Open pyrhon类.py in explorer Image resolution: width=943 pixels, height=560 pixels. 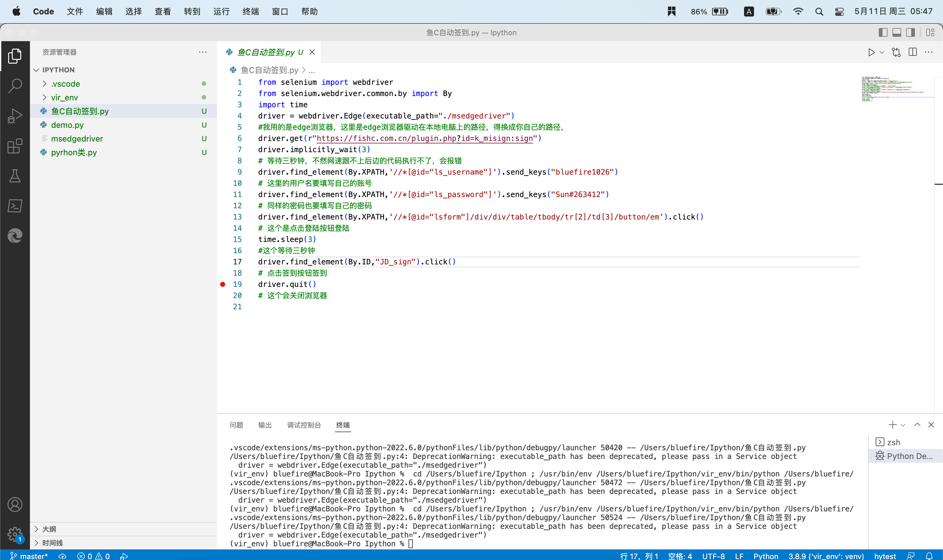[123, 152]
